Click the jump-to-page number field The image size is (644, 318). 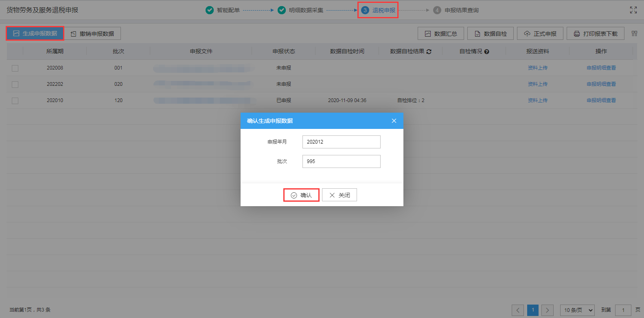pyautogui.click(x=623, y=310)
